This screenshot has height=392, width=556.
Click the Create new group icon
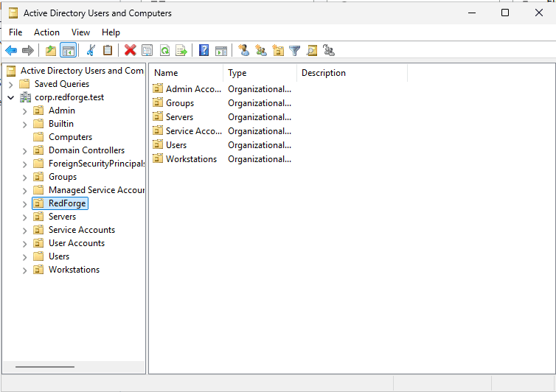pyautogui.click(x=261, y=50)
